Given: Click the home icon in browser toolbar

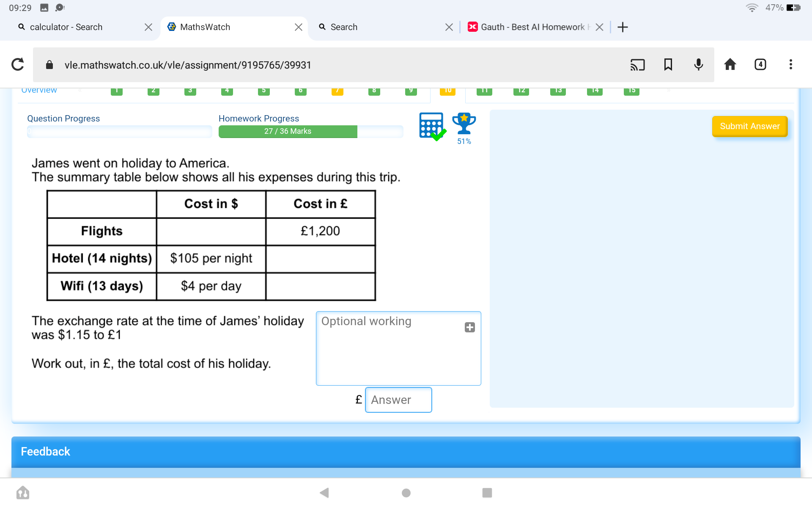Looking at the screenshot, I should (729, 64).
